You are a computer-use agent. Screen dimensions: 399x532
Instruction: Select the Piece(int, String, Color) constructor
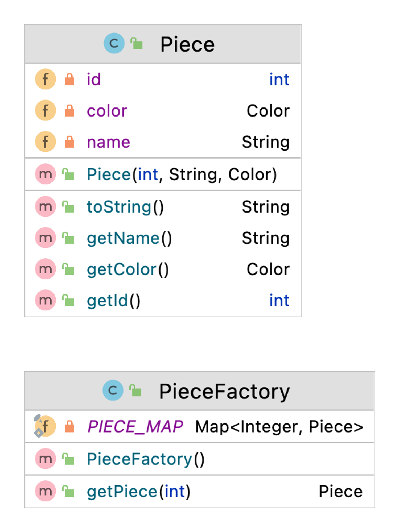(x=182, y=174)
